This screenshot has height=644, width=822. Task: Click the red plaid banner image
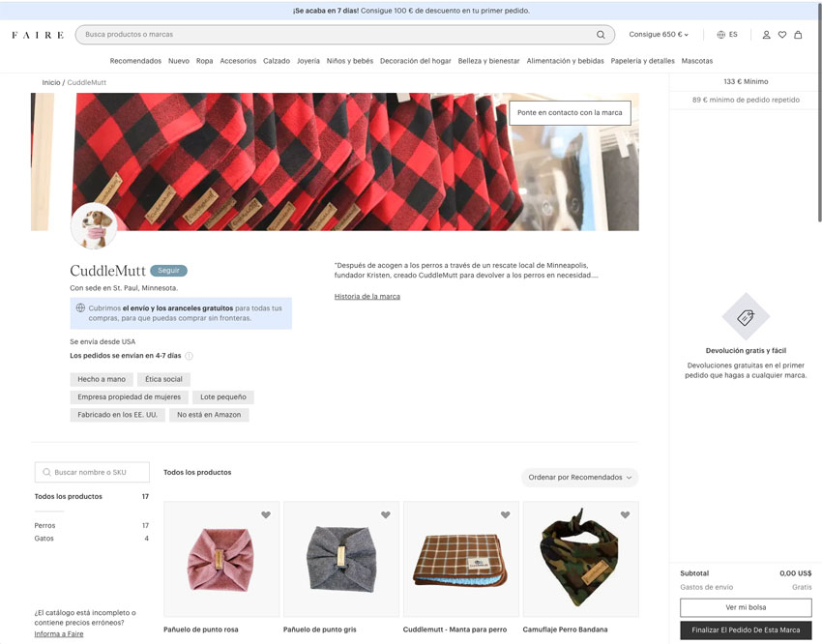click(x=335, y=161)
